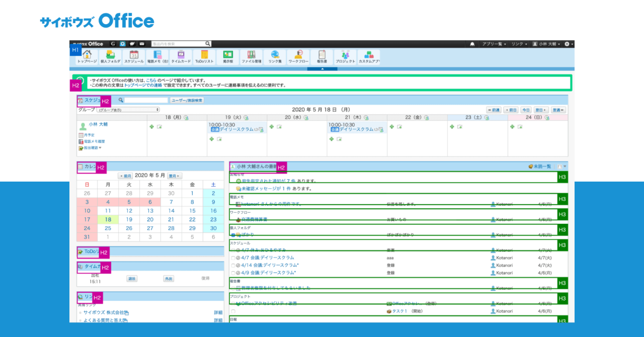Click the 外出 button on timecard
Screen dimensions: 644x337
(169, 279)
